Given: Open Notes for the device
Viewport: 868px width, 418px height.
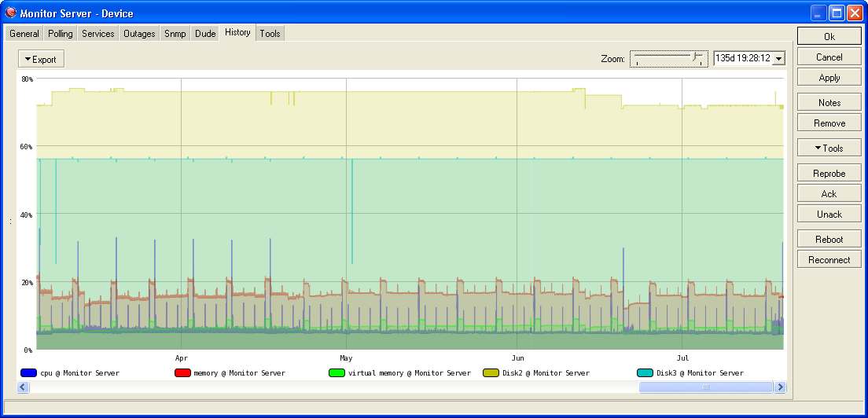Looking at the screenshot, I should click(829, 103).
